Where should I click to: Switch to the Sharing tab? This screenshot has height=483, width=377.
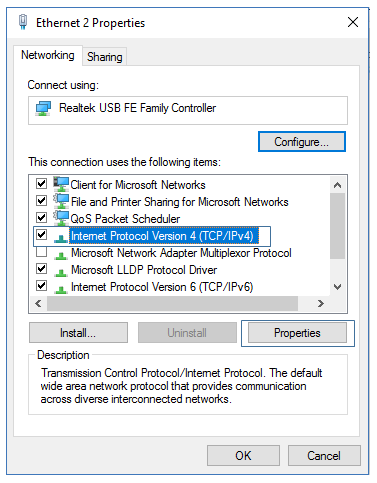pyautogui.click(x=105, y=57)
